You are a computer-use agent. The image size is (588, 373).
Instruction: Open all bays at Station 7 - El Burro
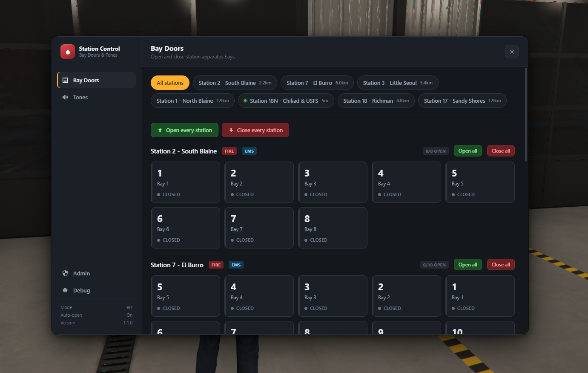pos(468,265)
